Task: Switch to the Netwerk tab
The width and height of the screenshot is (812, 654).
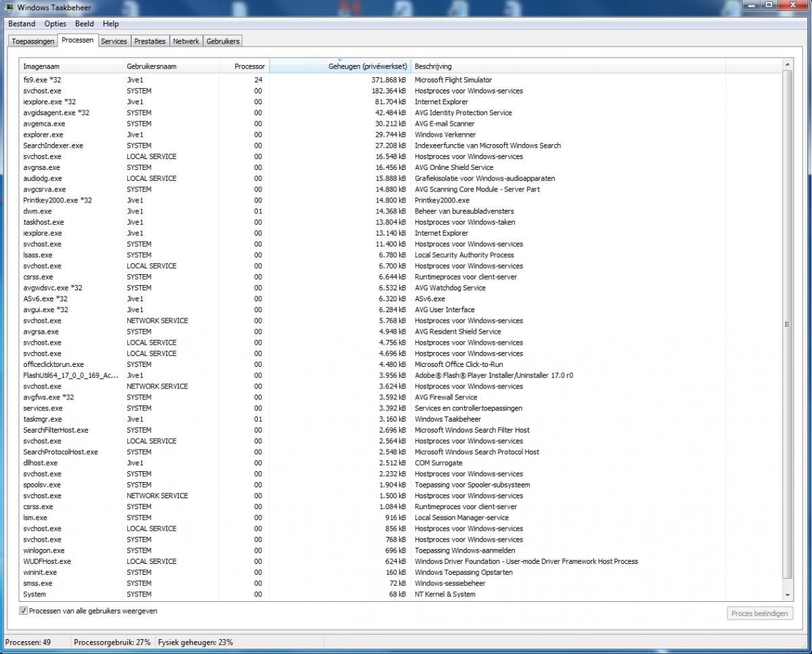Action: [x=186, y=41]
